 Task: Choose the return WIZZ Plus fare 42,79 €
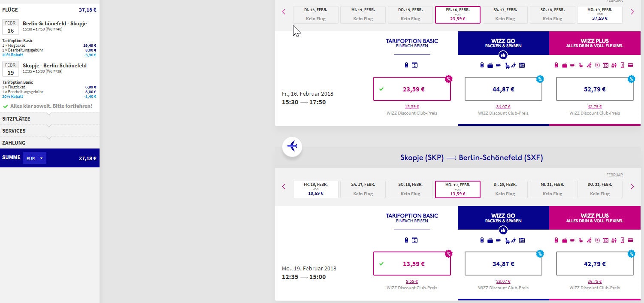click(x=594, y=264)
